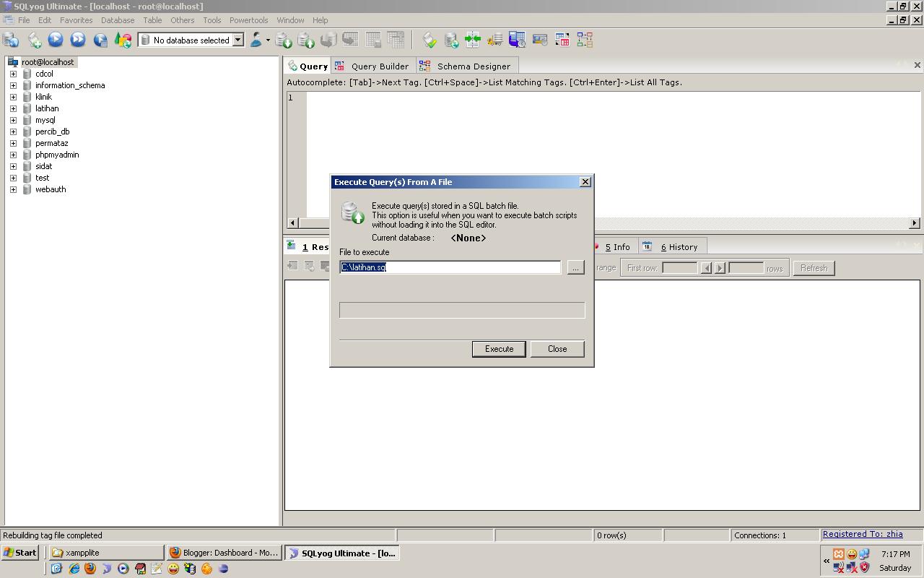The height and width of the screenshot is (578, 924).
Task: Click the File to execute path field
Action: (450, 267)
